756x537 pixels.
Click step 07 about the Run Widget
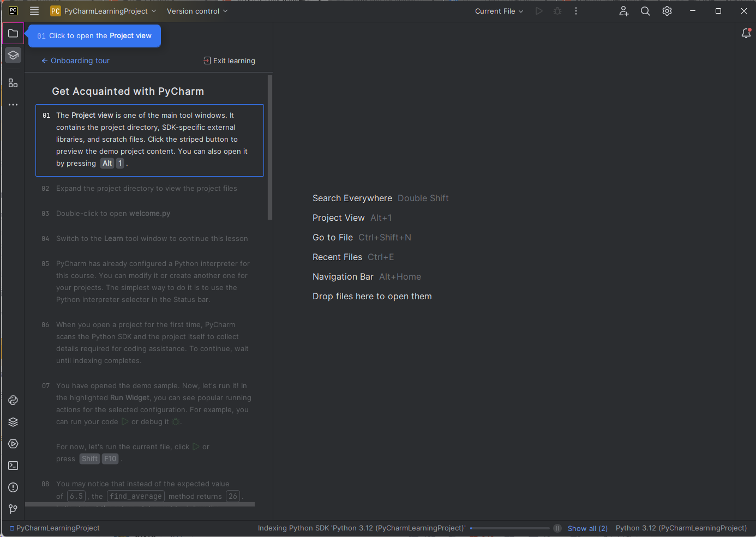[154, 404]
